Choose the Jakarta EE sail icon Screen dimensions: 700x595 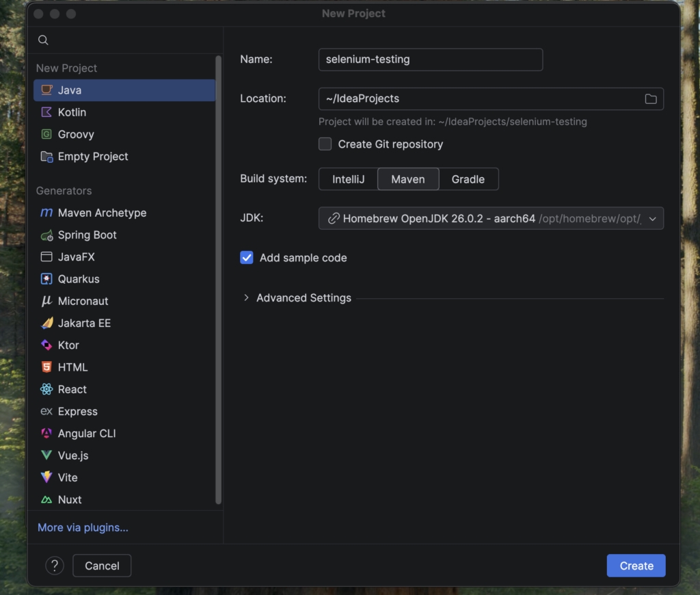[x=46, y=323]
